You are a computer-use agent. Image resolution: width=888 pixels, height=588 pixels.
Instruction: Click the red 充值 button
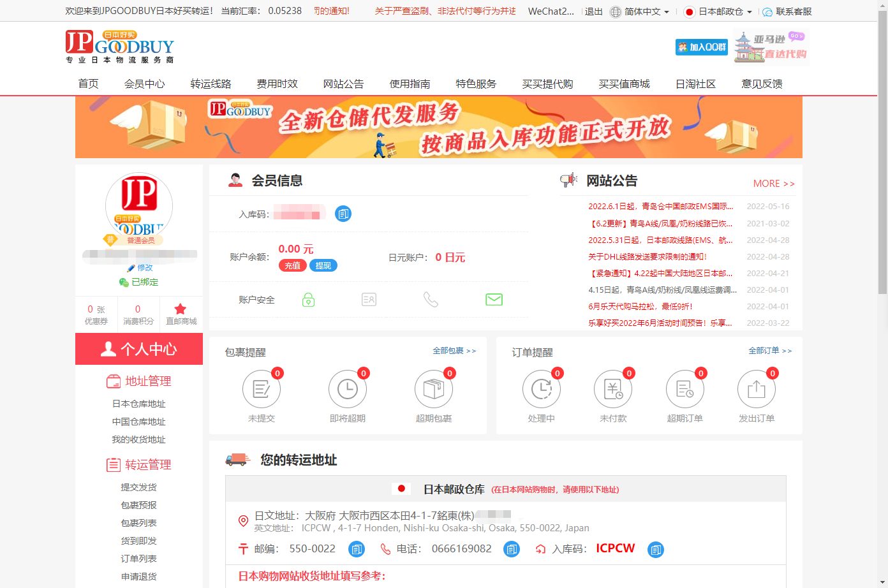point(292,265)
